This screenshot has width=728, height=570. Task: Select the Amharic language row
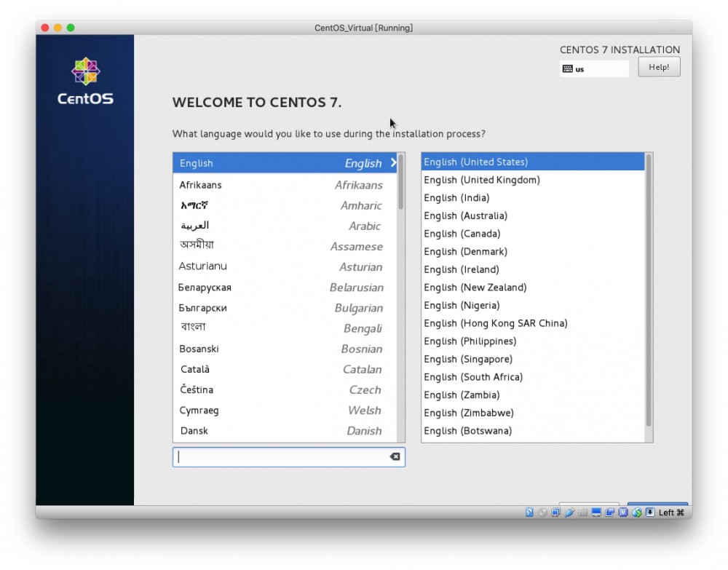[285, 205]
